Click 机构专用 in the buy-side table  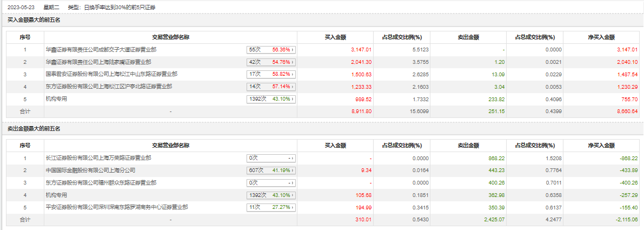tap(57, 99)
